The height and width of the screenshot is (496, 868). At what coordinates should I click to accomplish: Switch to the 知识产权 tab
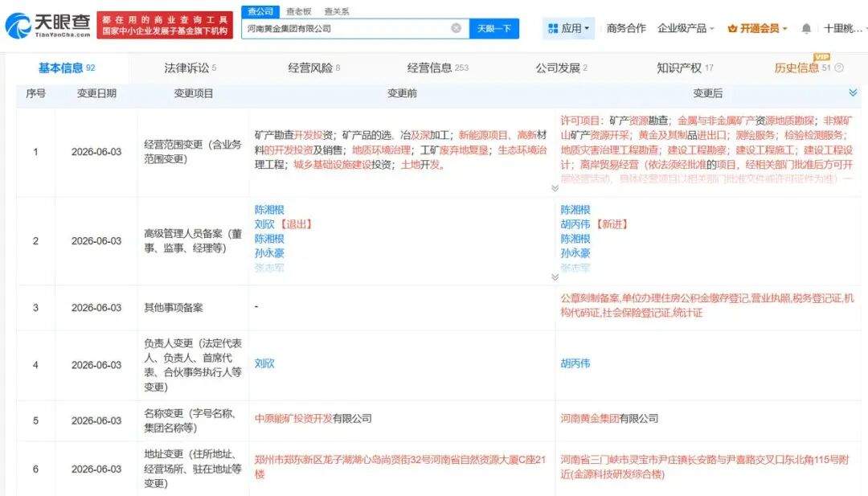pos(685,68)
